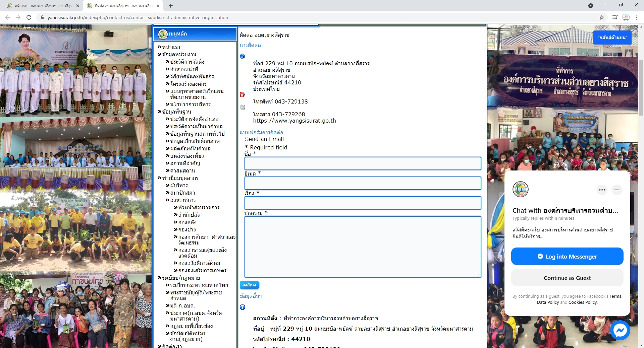Open the Chrome profile avatar

tap(626, 17)
